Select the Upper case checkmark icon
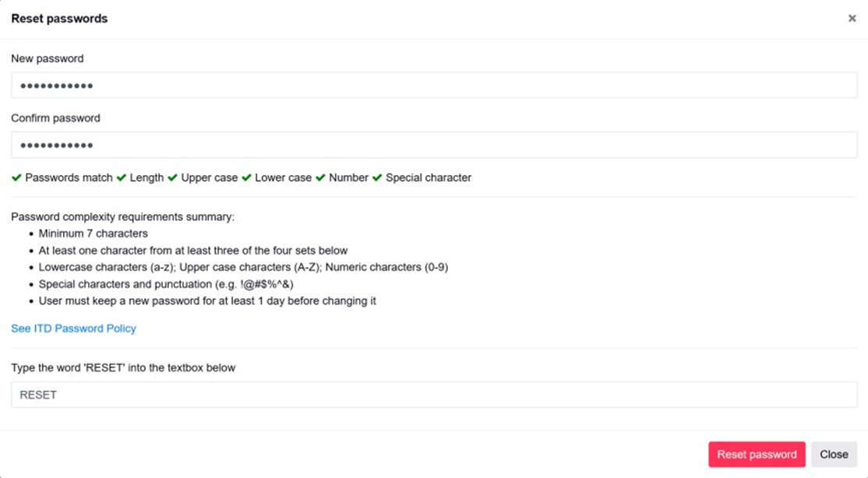Image resolution: width=868 pixels, height=478 pixels. [173, 177]
